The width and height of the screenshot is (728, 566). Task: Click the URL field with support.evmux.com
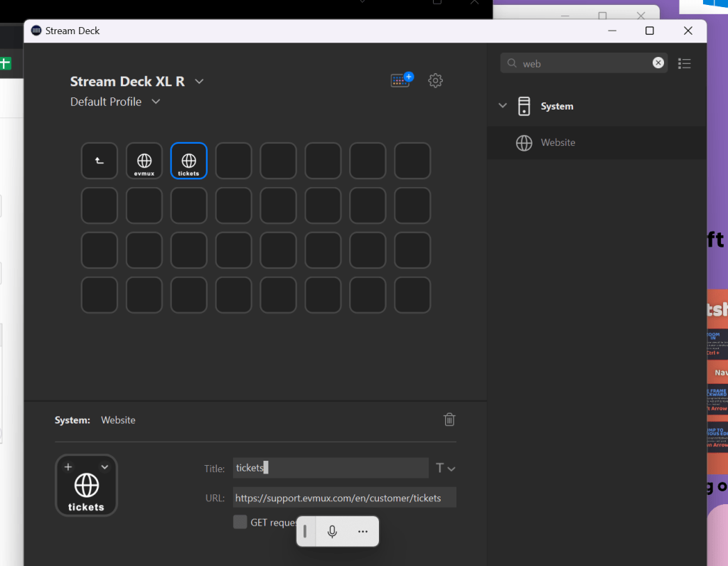(x=345, y=498)
